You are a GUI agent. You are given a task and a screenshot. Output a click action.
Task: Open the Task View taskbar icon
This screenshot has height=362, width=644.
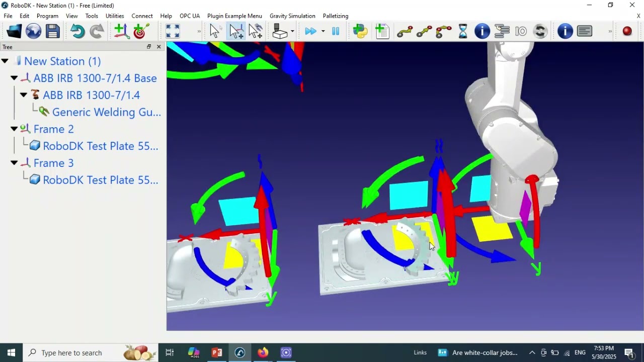170,352
